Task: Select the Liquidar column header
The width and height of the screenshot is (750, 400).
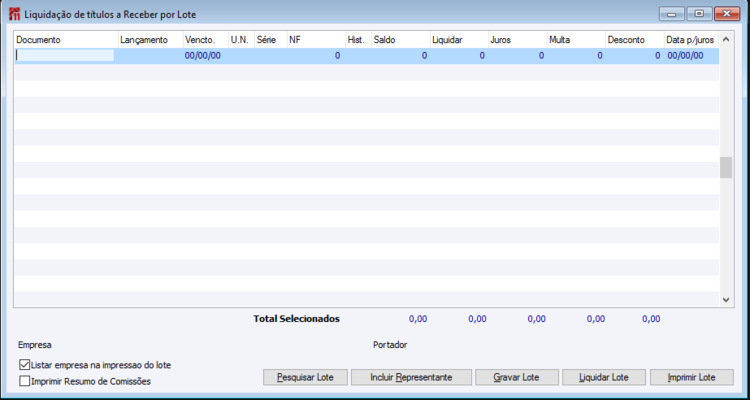Action: [x=459, y=40]
